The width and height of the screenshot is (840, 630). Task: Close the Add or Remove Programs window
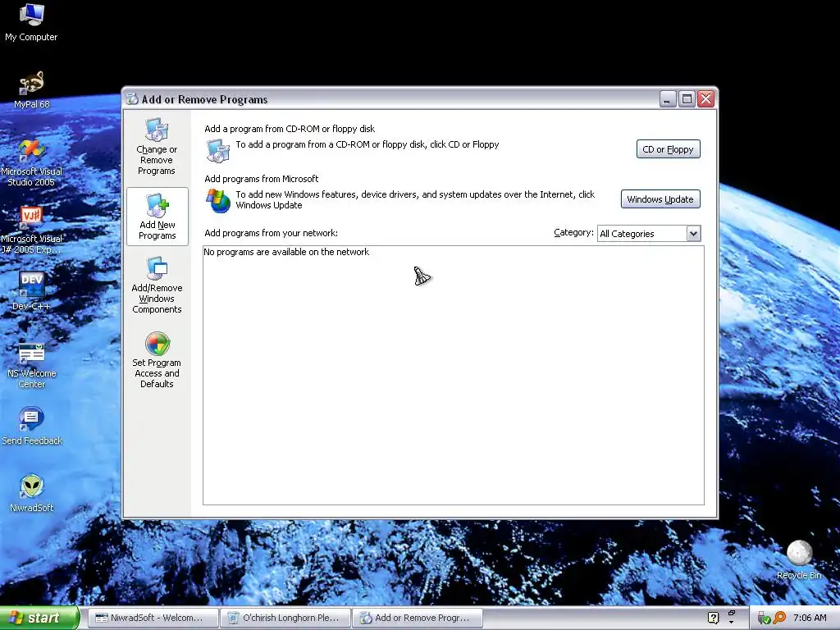click(706, 99)
